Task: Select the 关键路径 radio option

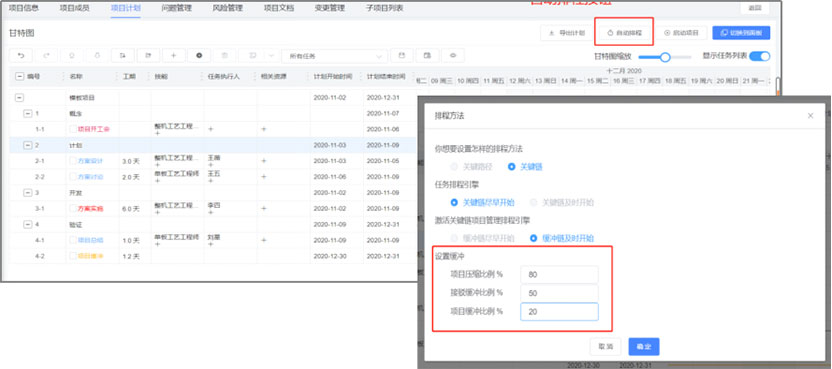Action: [x=454, y=167]
